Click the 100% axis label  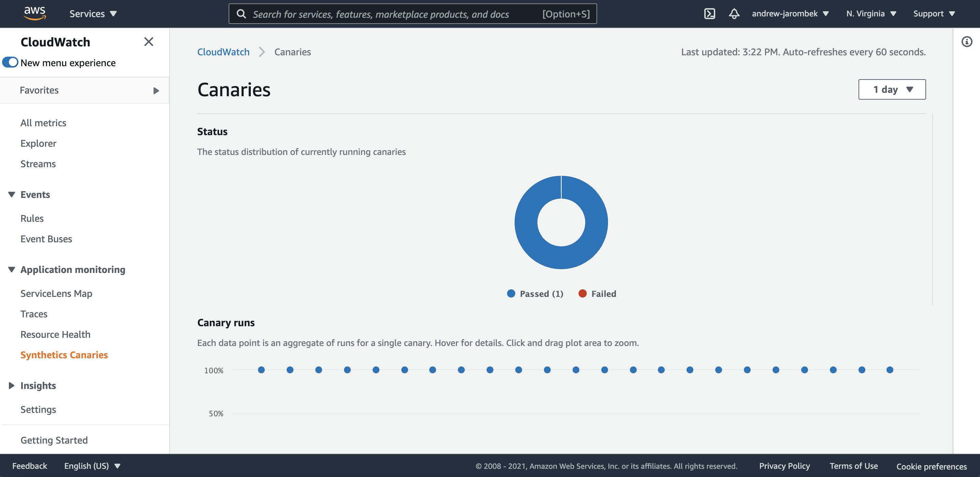214,370
